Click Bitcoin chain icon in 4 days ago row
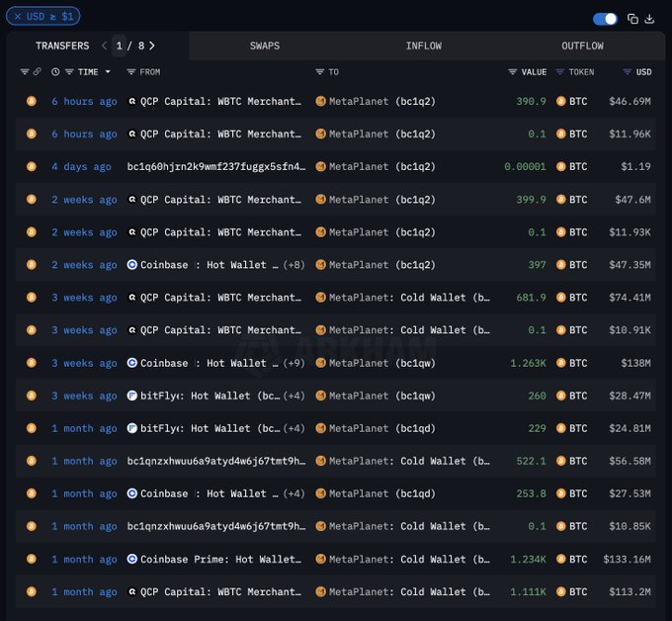Viewport: 672px width, 621px height. [32, 166]
